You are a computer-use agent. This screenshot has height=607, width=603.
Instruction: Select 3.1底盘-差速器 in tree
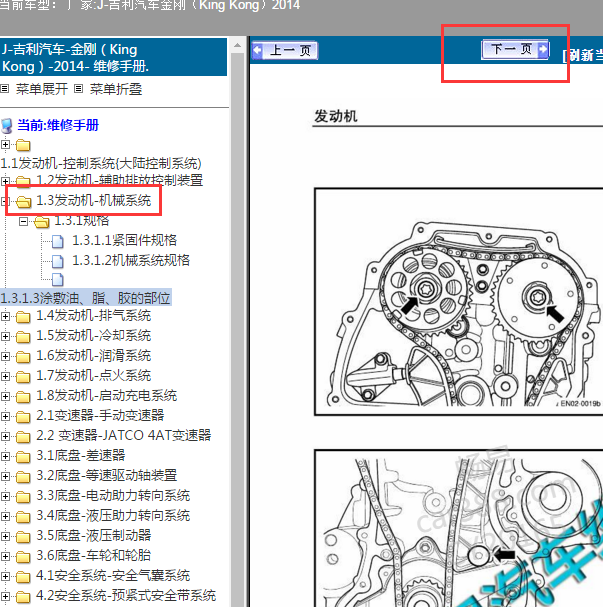[81, 455]
